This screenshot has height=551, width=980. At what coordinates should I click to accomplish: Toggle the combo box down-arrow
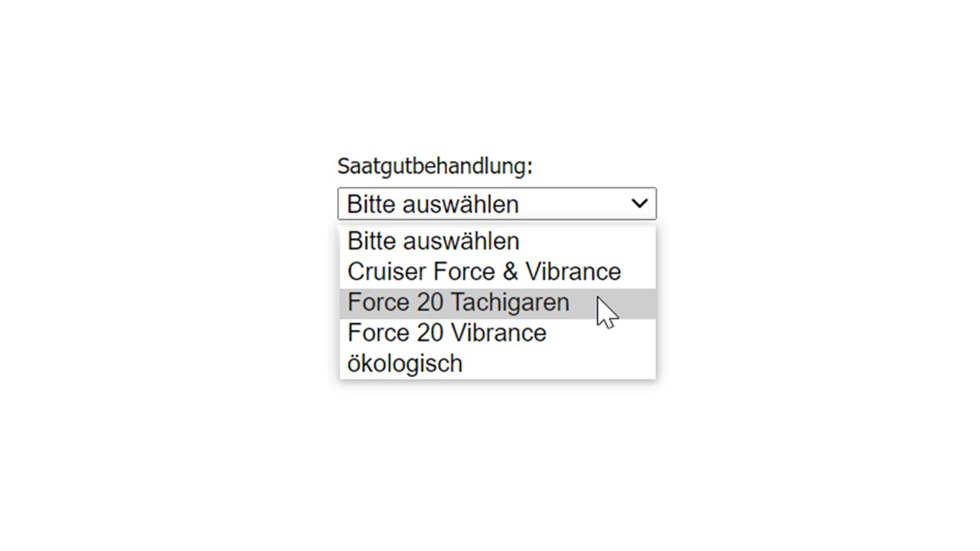639,204
